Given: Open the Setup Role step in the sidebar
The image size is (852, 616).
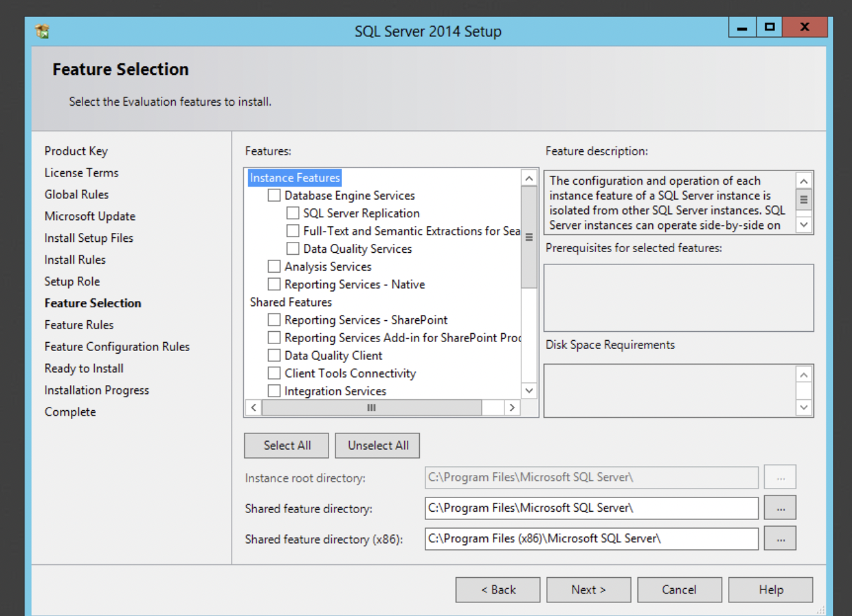Looking at the screenshot, I should pos(72,281).
